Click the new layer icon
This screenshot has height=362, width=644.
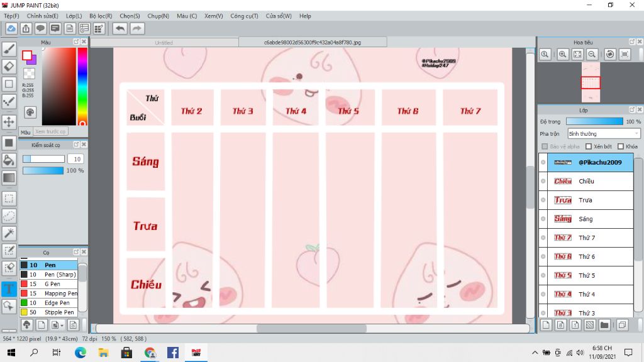coord(546,325)
